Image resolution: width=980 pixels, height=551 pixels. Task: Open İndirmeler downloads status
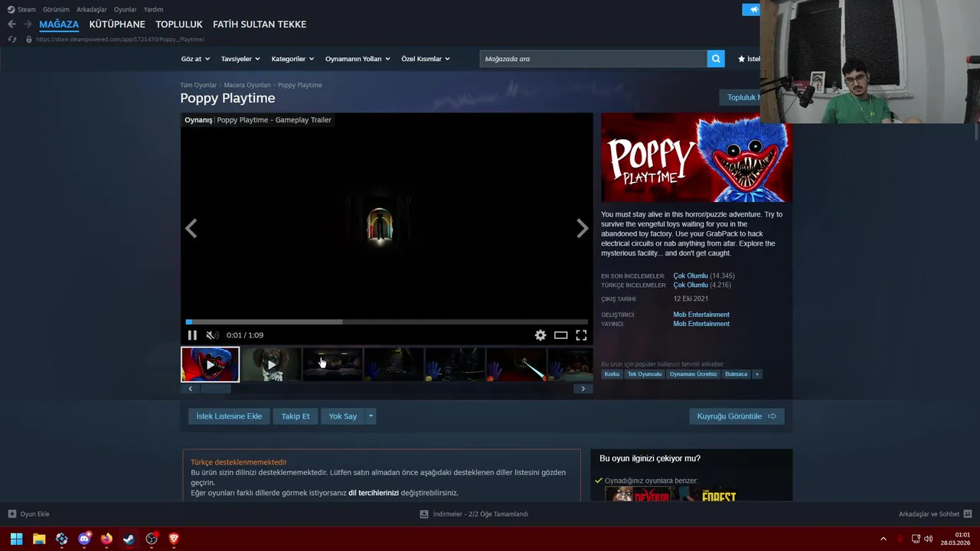[474, 514]
